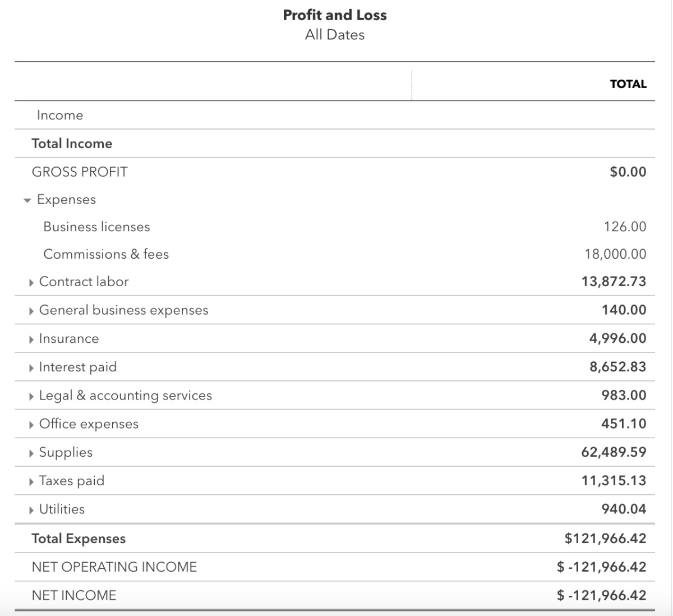The height and width of the screenshot is (616, 673).
Task: Expand the Insurance row arrow
Action: click(x=31, y=339)
